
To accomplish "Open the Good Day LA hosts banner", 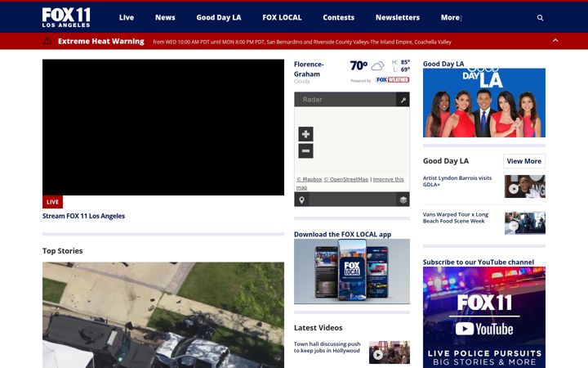I will click(x=484, y=102).
